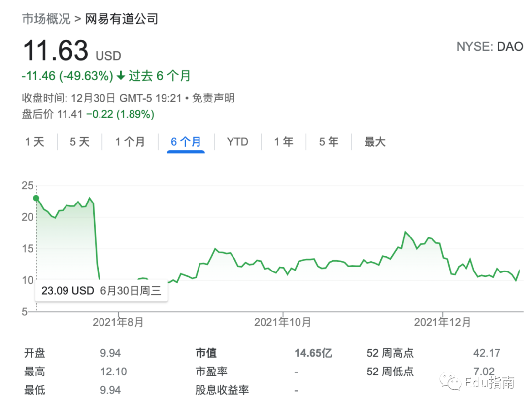Click the y-axis label 15
532x406 pixels.
28,248
